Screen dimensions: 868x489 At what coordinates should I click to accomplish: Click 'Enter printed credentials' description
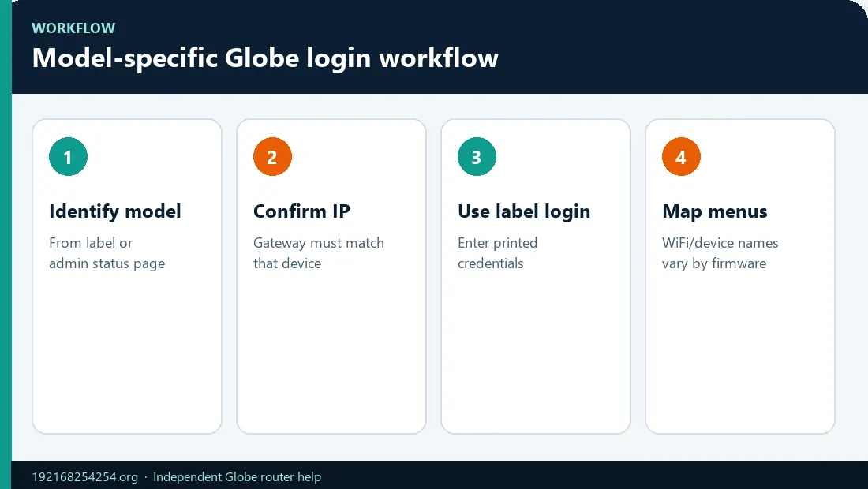point(497,253)
